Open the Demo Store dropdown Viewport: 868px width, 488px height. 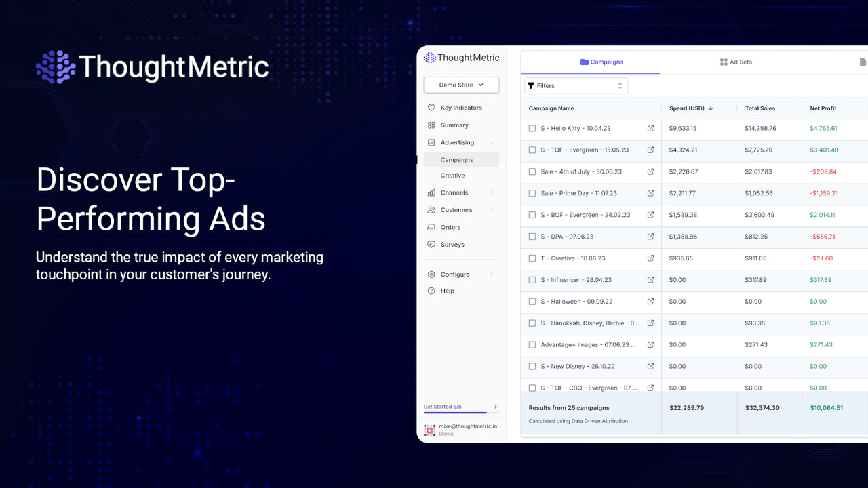(461, 85)
